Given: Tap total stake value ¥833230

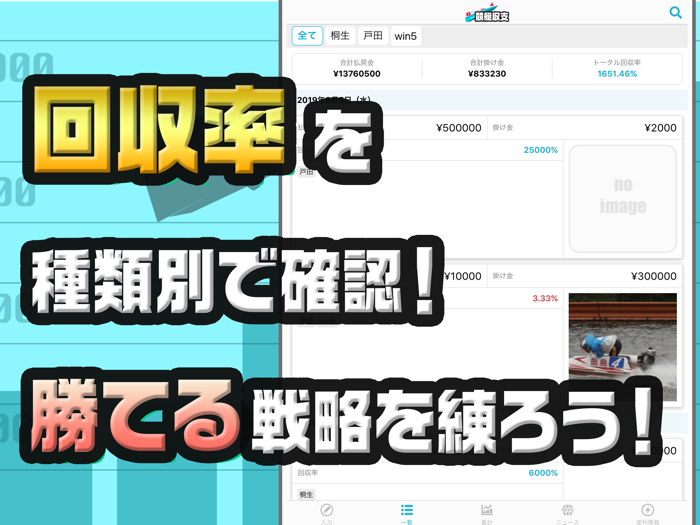Looking at the screenshot, I should click(x=487, y=74).
